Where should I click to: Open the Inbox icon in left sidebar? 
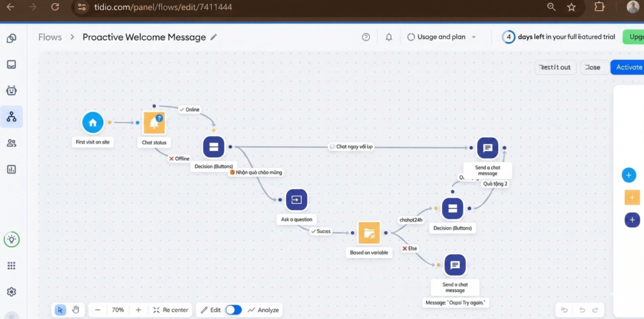(11, 64)
